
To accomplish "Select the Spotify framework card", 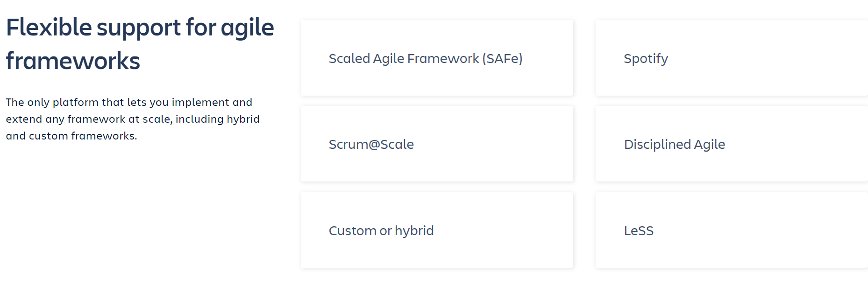I will pyautogui.click(x=732, y=58).
